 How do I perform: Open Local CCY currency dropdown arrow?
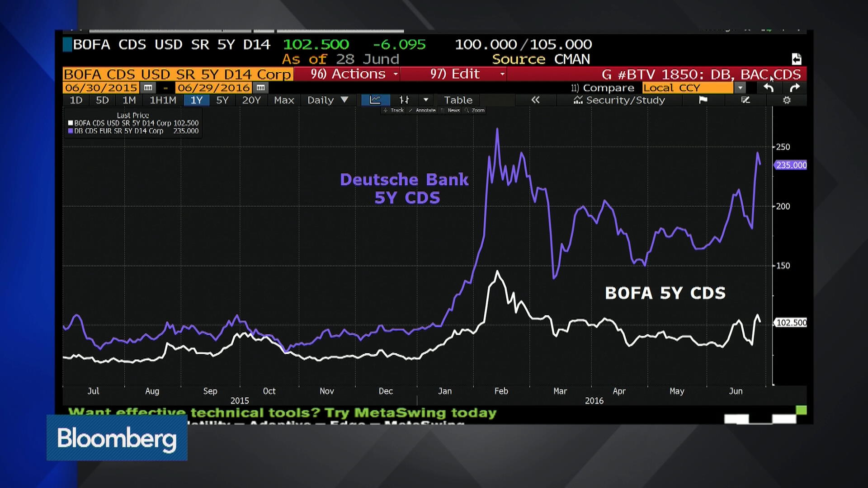740,88
